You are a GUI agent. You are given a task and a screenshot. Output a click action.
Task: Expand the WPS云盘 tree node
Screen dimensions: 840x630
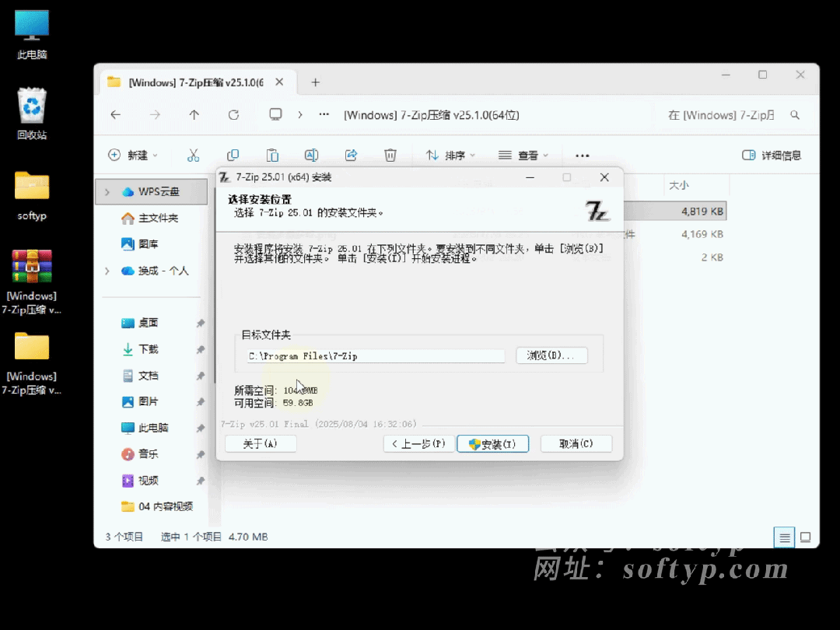[x=107, y=192]
